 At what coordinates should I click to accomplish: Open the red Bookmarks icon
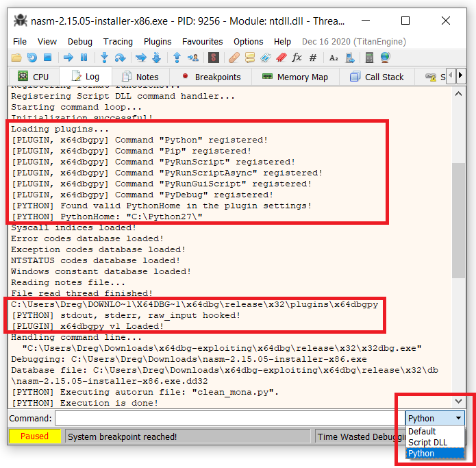(x=281, y=58)
